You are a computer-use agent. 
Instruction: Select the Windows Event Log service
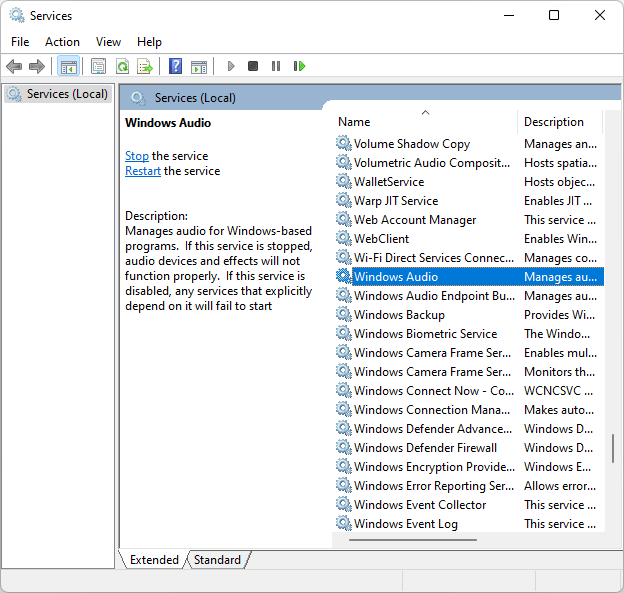tap(469, 524)
